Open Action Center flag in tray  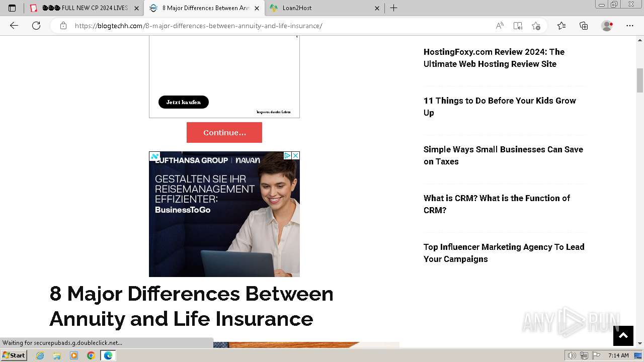pyautogui.click(x=595, y=355)
